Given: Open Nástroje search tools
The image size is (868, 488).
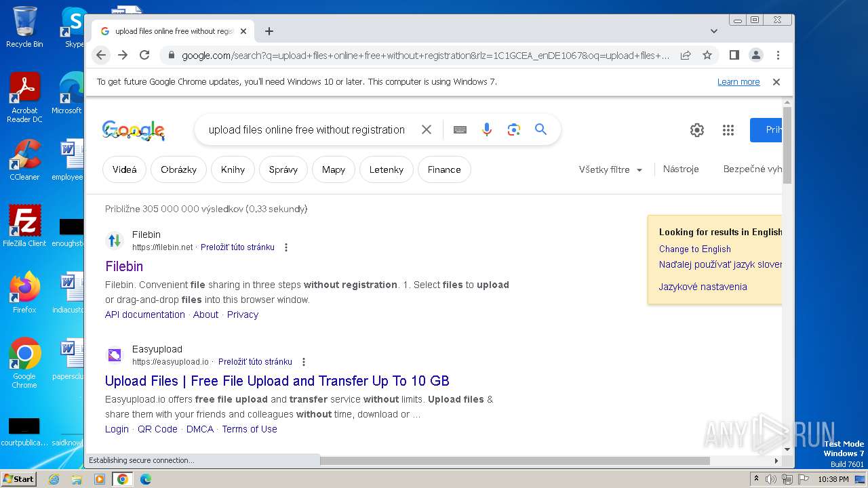Looking at the screenshot, I should pyautogui.click(x=681, y=169).
